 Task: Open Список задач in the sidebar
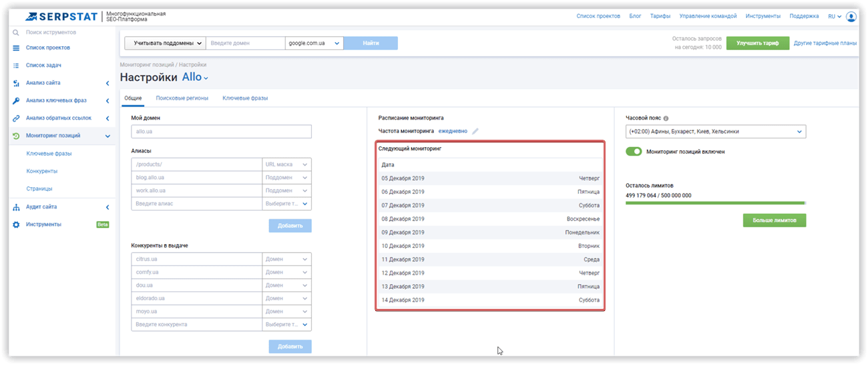point(44,66)
